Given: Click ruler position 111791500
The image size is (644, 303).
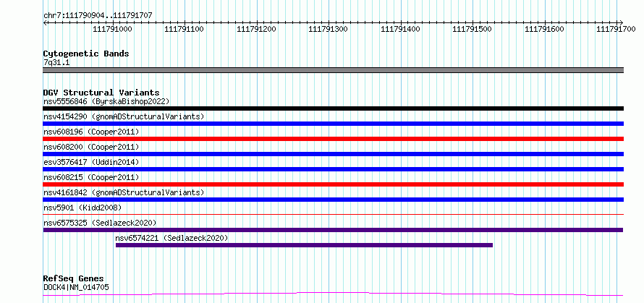Looking at the screenshot, I should point(473,29).
